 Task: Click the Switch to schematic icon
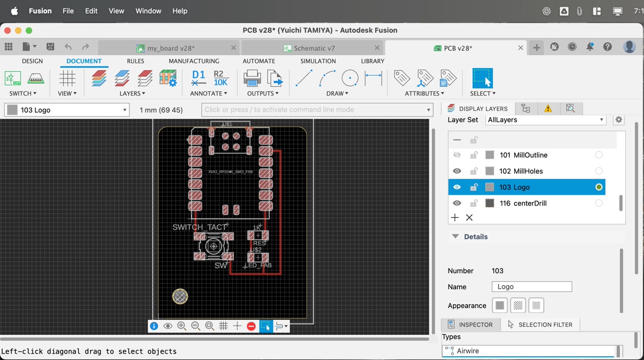pyautogui.click(x=13, y=78)
